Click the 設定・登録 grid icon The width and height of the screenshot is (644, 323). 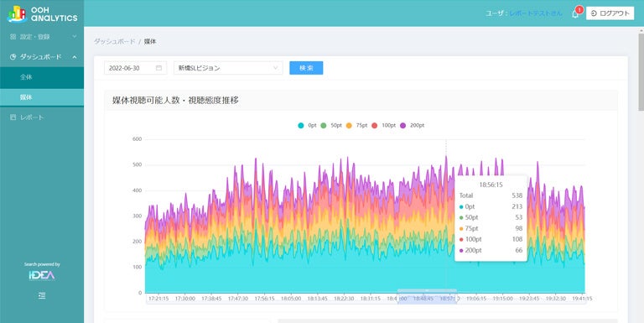(x=13, y=37)
